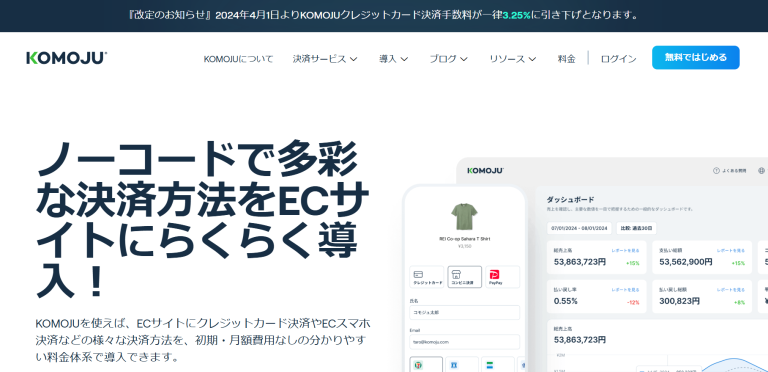Expand the 決済サービス dropdown menu
This screenshot has height=372, width=768.
[x=325, y=59]
